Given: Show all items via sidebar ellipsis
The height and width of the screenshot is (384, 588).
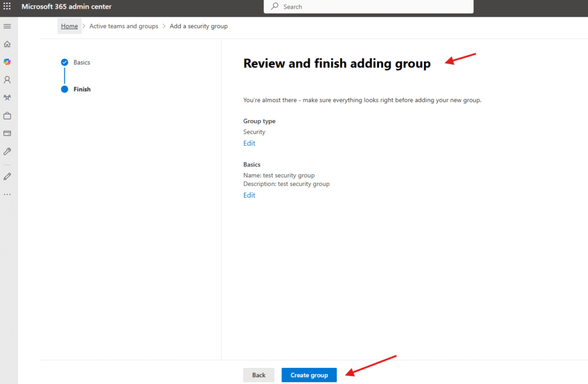Looking at the screenshot, I should 7,195.
